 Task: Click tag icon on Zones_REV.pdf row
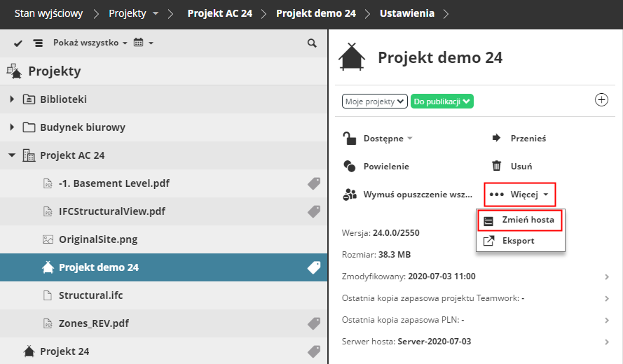[314, 323]
